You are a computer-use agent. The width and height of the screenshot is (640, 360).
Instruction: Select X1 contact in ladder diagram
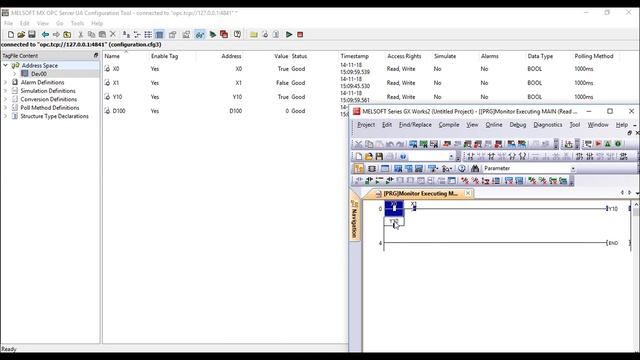[x=414, y=207]
